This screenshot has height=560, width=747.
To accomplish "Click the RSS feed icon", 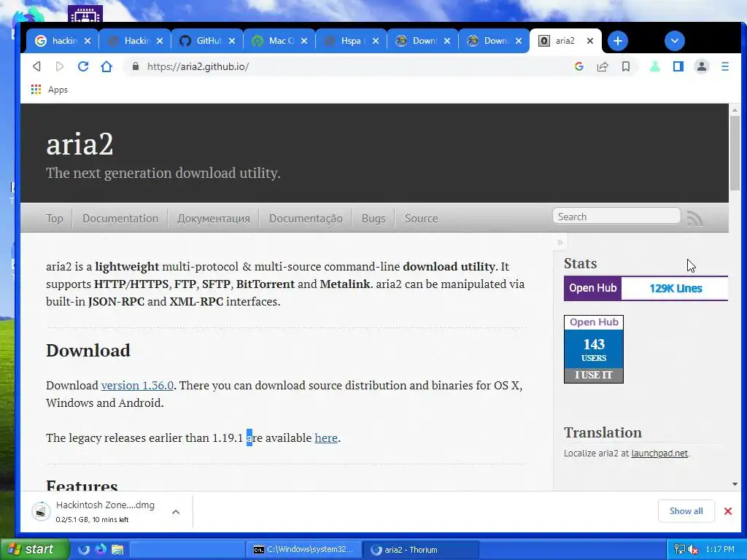I will point(695,218).
